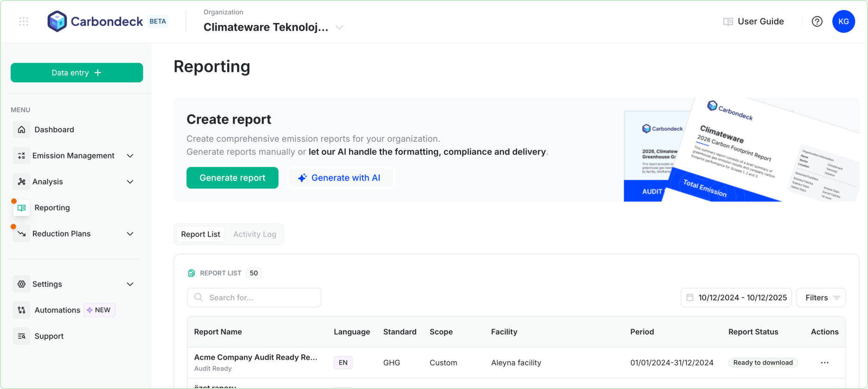The width and height of the screenshot is (868, 389).
Task: Click the Acme Company Audit Ready Re... report name
Action: [x=255, y=358]
